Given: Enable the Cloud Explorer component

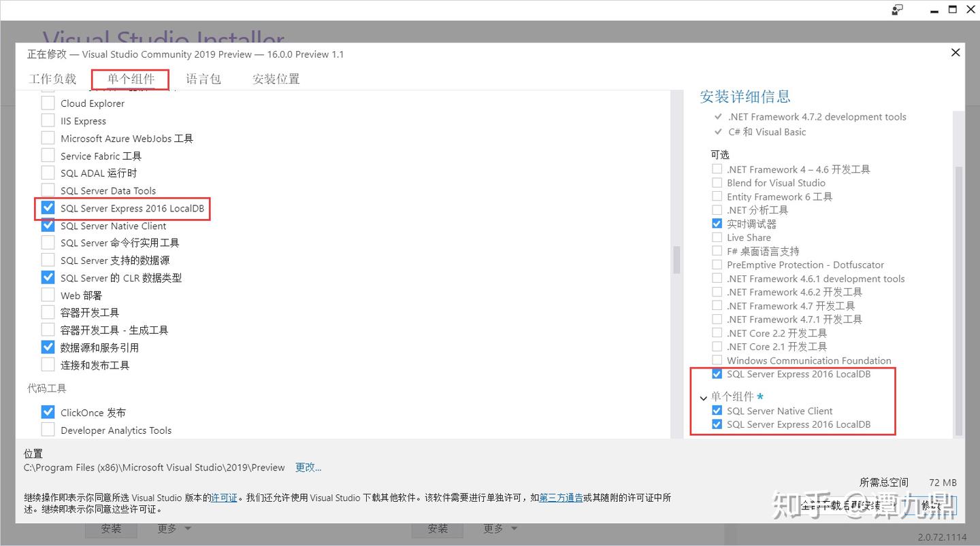Looking at the screenshot, I should pyautogui.click(x=48, y=103).
